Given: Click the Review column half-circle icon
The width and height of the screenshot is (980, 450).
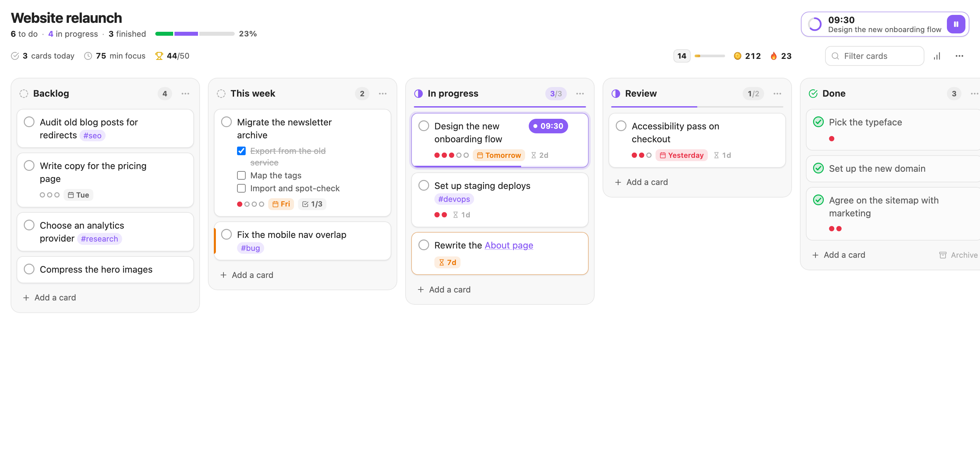Looking at the screenshot, I should pyautogui.click(x=615, y=94).
